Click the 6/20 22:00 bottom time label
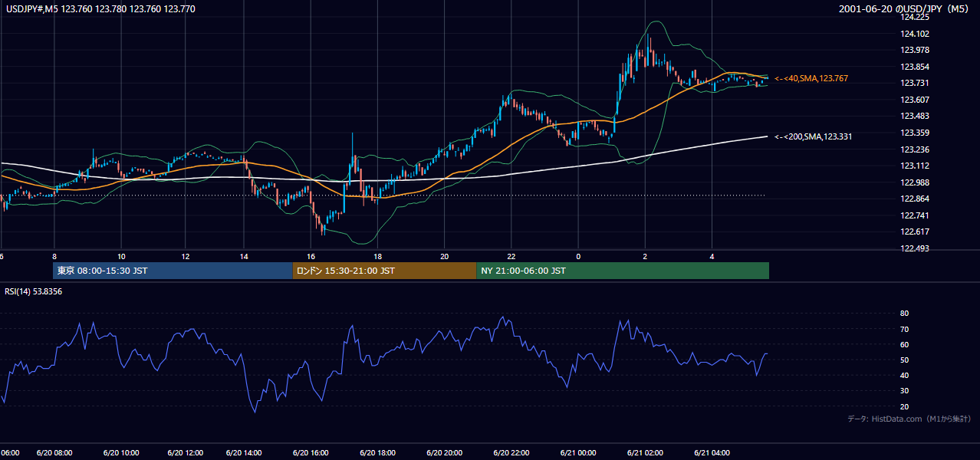980x460 pixels. click(512, 453)
